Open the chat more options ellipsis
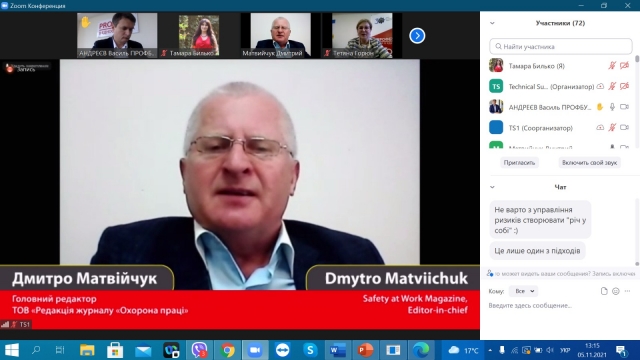This screenshot has height=360, width=640. tap(627, 291)
